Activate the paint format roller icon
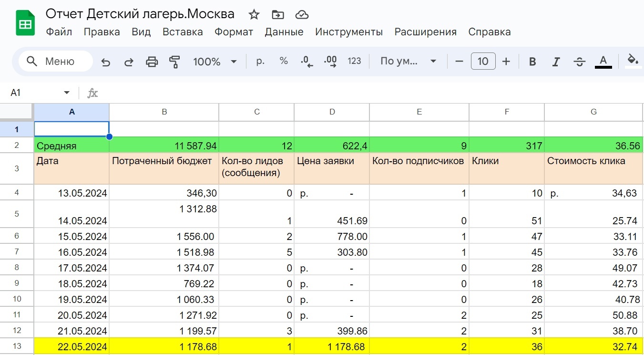 (174, 62)
